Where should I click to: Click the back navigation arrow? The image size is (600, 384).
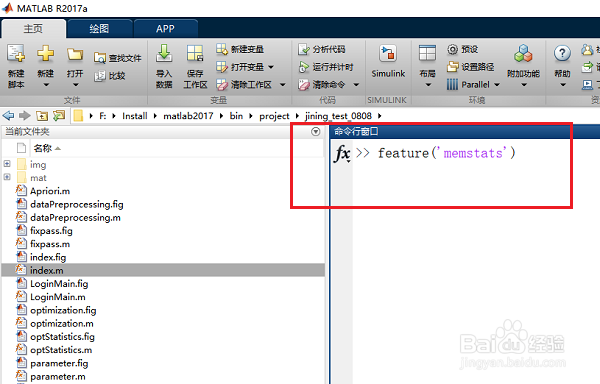pyautogui.click(x=8, y=116)
